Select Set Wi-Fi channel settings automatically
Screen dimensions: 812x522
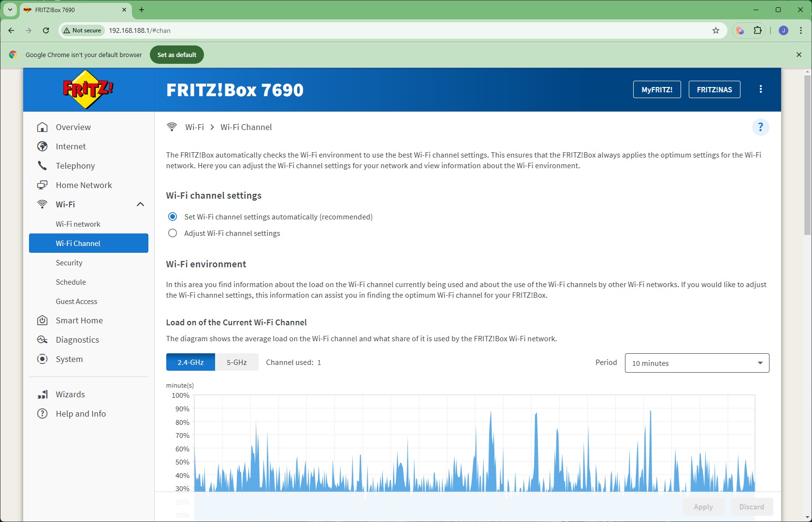pyautogui.click(x=173, y=217)
